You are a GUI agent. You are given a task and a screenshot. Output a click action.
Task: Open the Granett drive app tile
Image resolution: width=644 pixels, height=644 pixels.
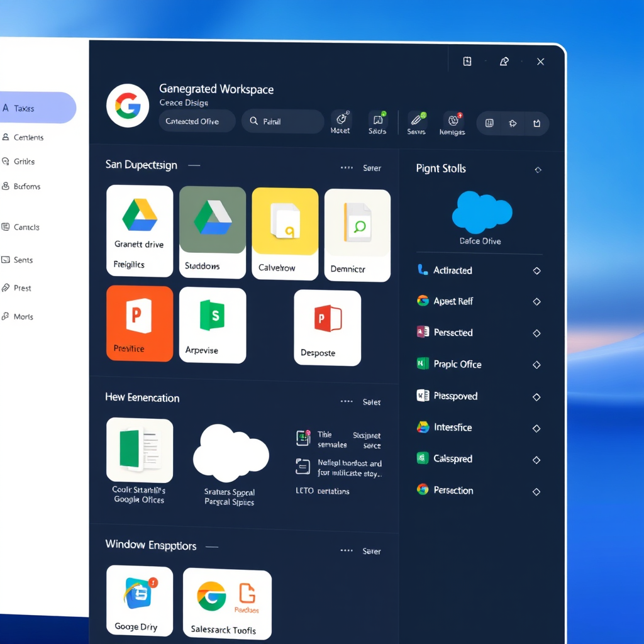(140, 230)
